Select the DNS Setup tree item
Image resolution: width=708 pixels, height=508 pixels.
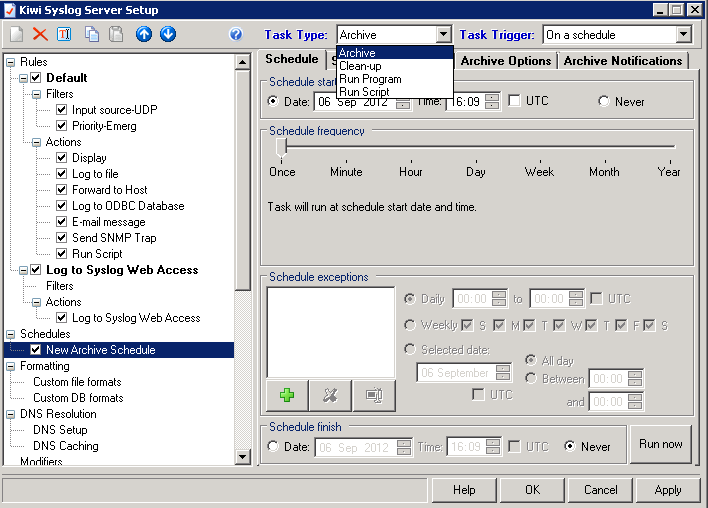pos(60,430)
